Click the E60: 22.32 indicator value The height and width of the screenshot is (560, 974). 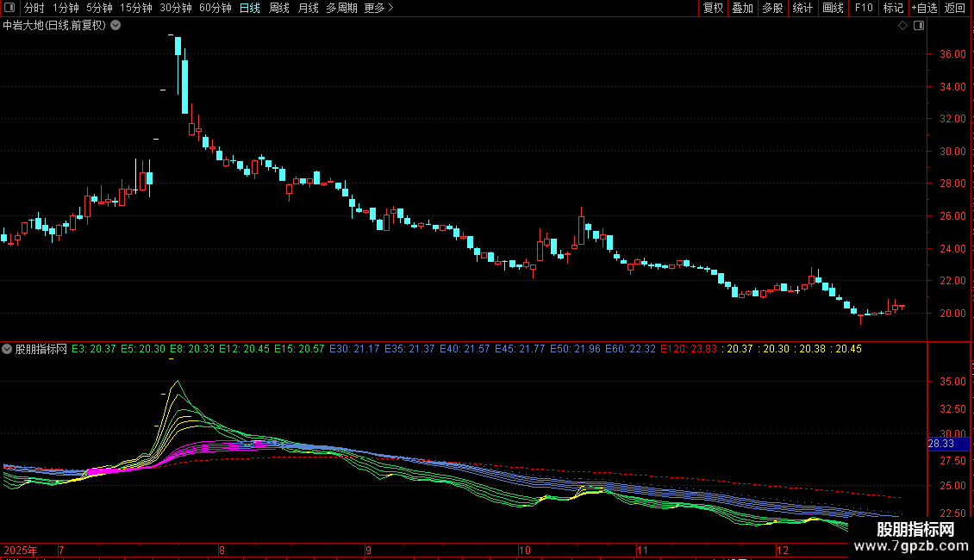click(630, 349)
